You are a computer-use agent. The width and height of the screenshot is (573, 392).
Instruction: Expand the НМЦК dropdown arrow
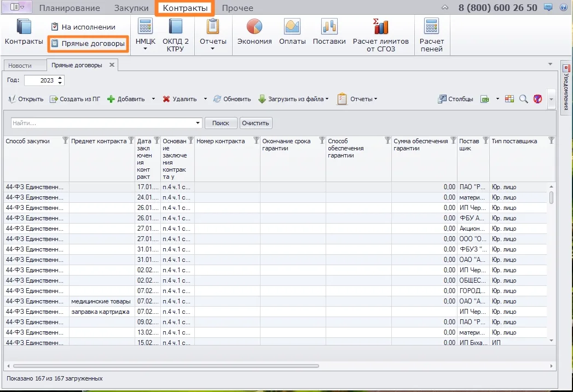pos(145,49)
